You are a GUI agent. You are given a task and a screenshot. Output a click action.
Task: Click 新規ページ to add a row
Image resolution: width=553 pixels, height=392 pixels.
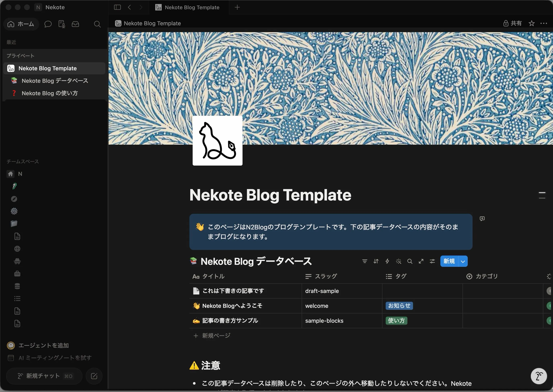click(212, 336)
